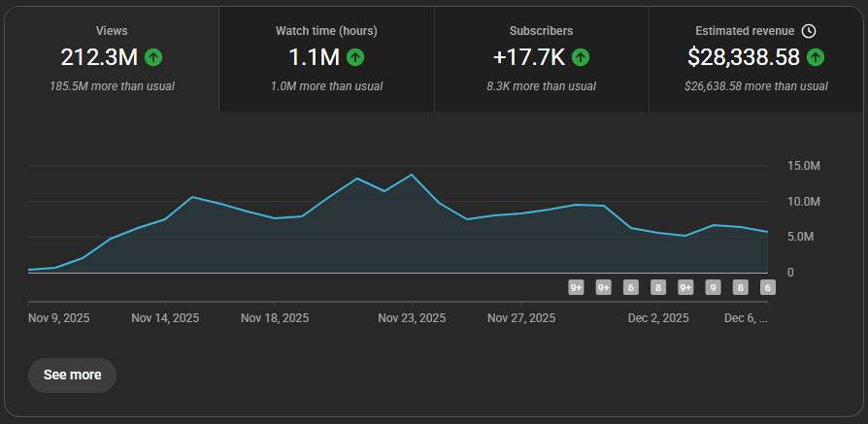Image resolution: width=868 pixels, height=424 pixels.
Task: Click the green up-arrow beside 212.3M views
Action: (x=153, y=57)
